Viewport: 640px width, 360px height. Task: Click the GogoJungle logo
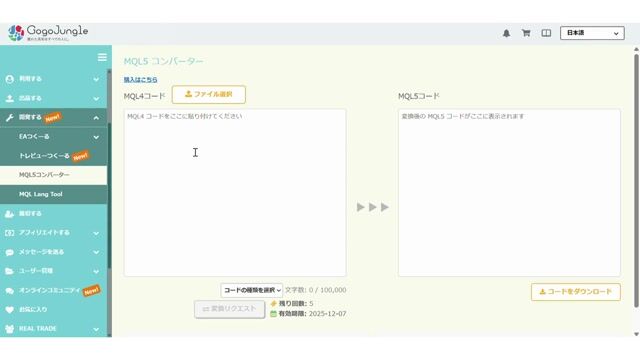tap(48, 33)
